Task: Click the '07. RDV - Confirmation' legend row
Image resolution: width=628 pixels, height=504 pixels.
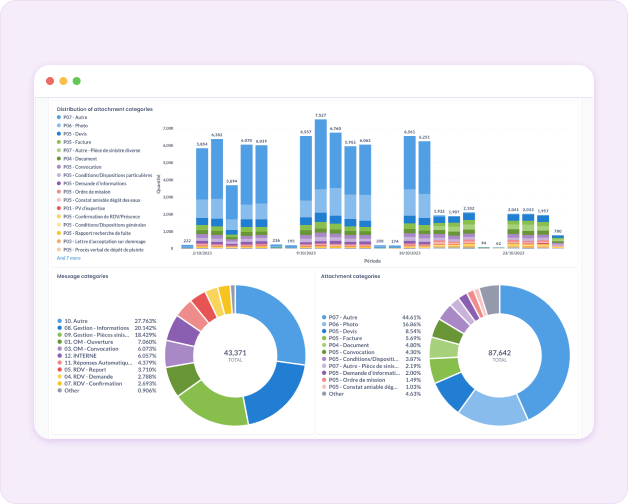Action: 107,383
